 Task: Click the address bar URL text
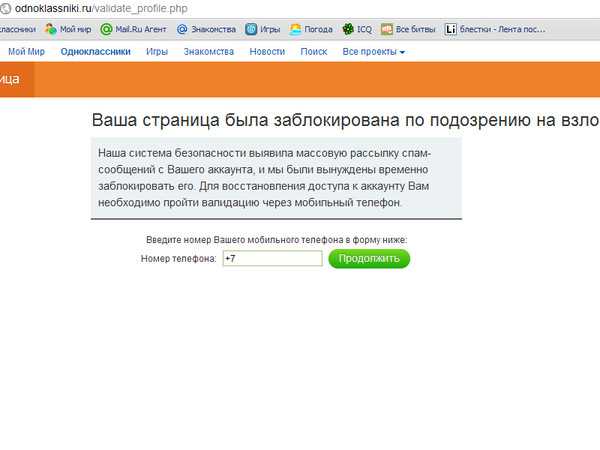pos(101,8)
